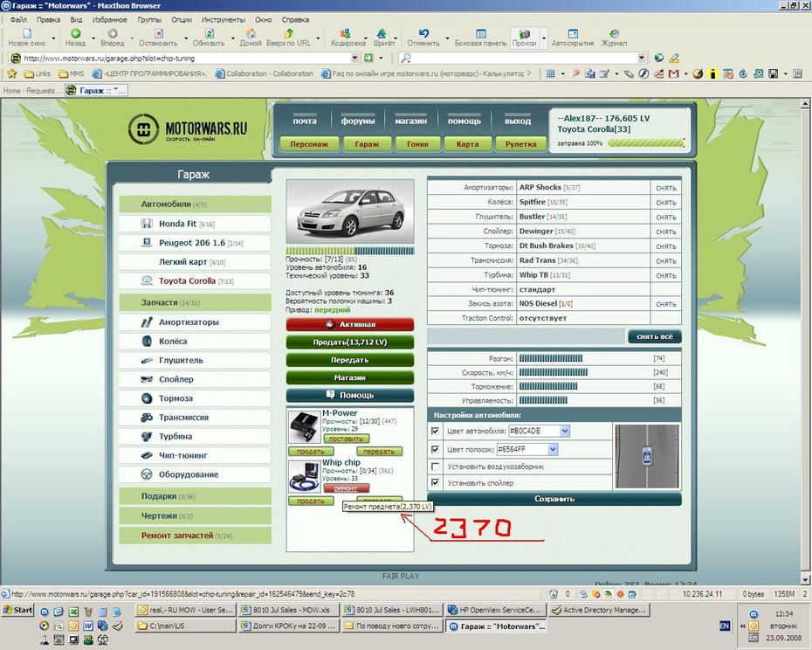812x650 pixels.
Task: Click the Motorwars.ru logo
Action: tap(188, 128)
